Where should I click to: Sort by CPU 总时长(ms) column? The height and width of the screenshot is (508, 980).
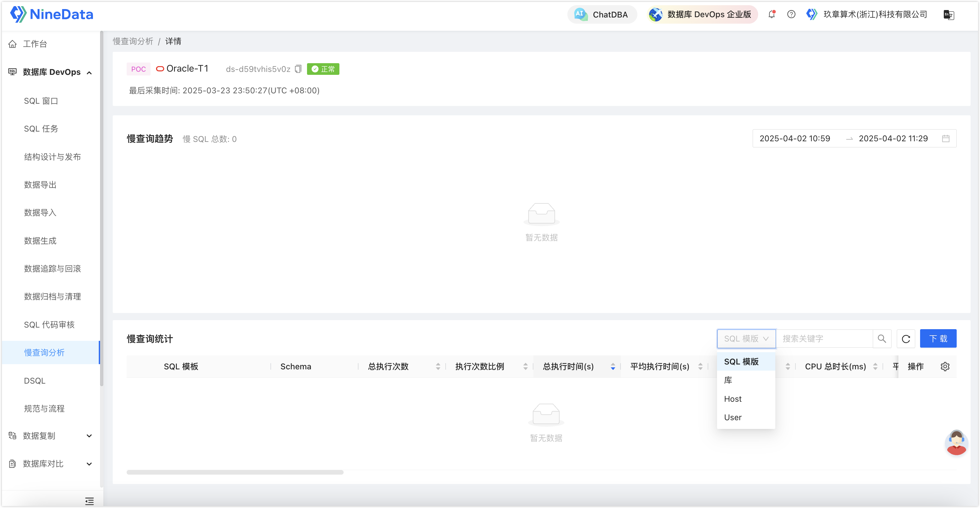point(875,366)
